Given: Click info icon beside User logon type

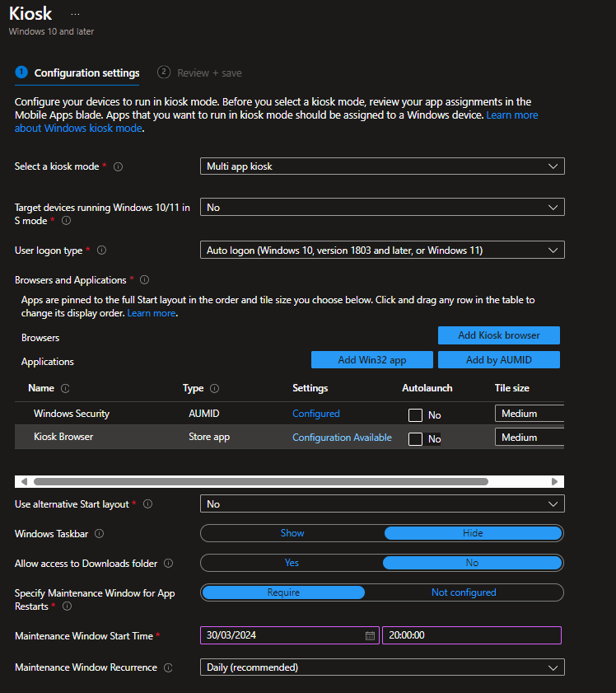Looking at the screenshot, I should (102, 250).
